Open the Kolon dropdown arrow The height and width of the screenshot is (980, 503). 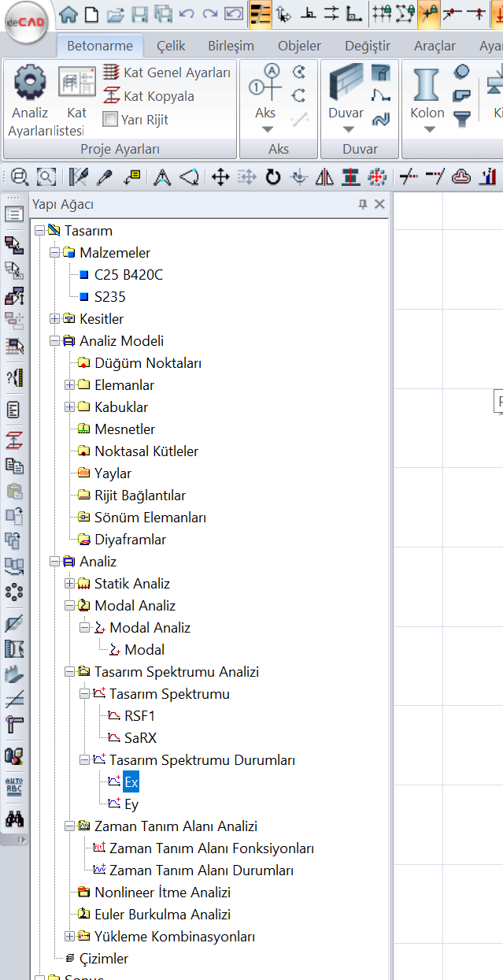(429, 130)
